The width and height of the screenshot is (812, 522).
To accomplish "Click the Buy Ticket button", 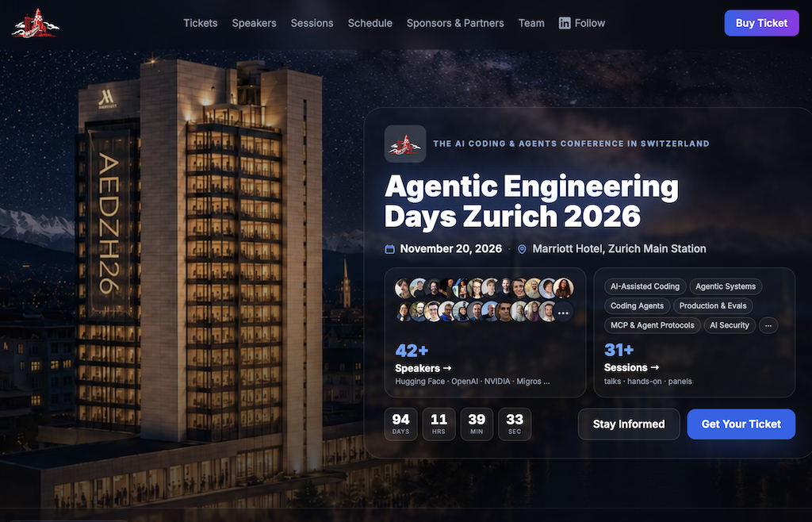I will click(761, 23).
